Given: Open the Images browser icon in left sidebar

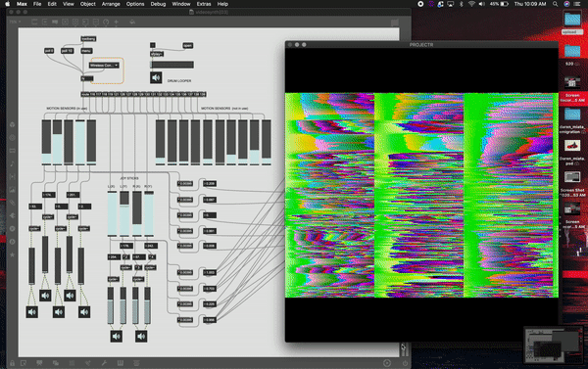Looking at the screenshot, I should pos(12,190).
